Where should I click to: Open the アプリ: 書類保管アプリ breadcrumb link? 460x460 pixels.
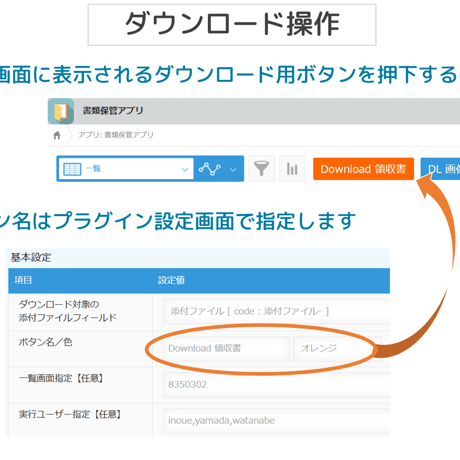coord(116,135)
